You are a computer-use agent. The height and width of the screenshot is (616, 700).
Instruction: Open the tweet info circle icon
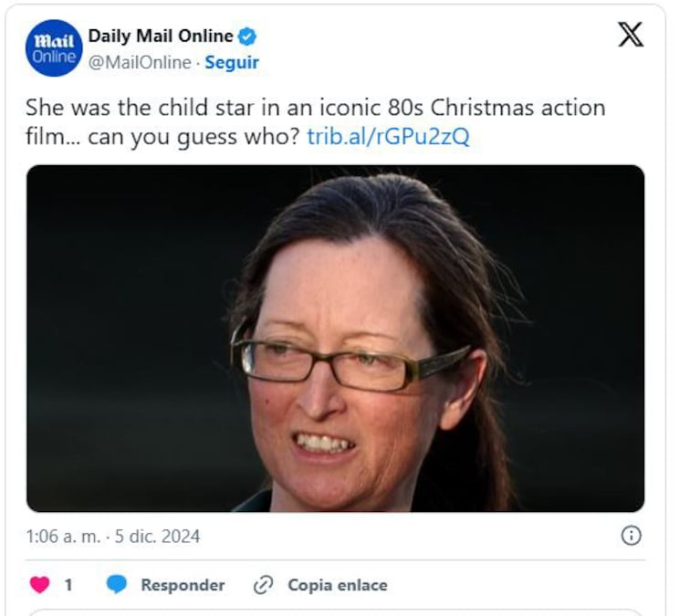[x=631, y=536]
